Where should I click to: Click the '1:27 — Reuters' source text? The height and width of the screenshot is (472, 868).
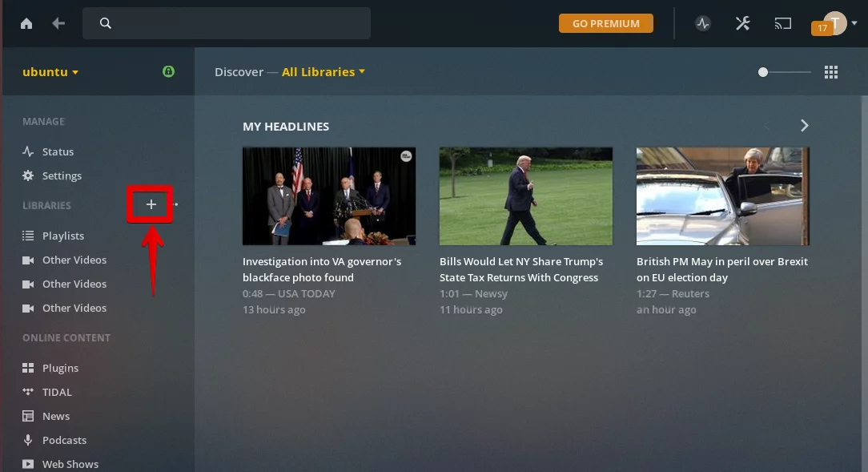pos(673,293)
